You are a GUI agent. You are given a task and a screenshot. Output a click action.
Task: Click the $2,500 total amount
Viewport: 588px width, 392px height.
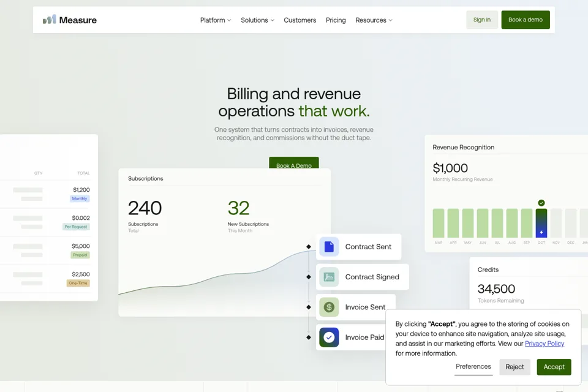click(81, 274)
